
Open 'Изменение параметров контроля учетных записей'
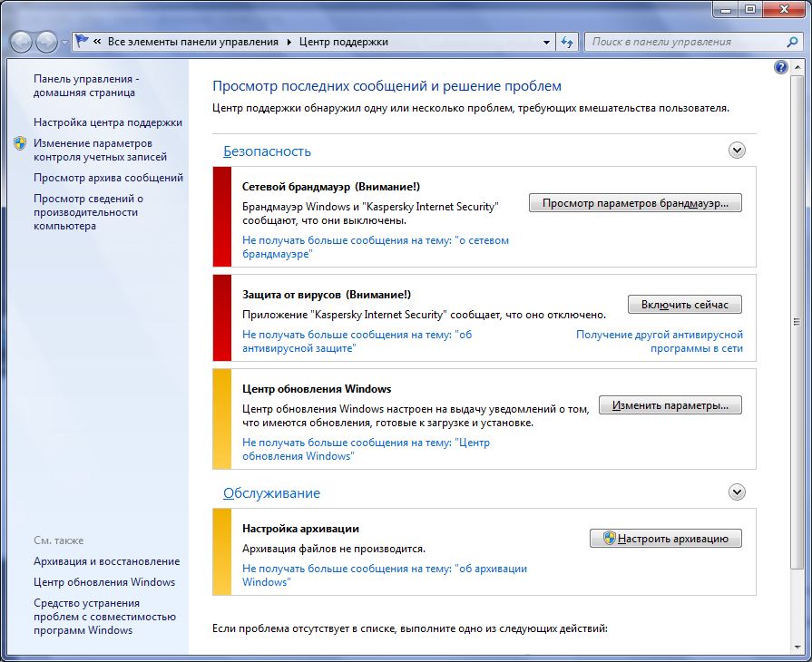(100, 151)
